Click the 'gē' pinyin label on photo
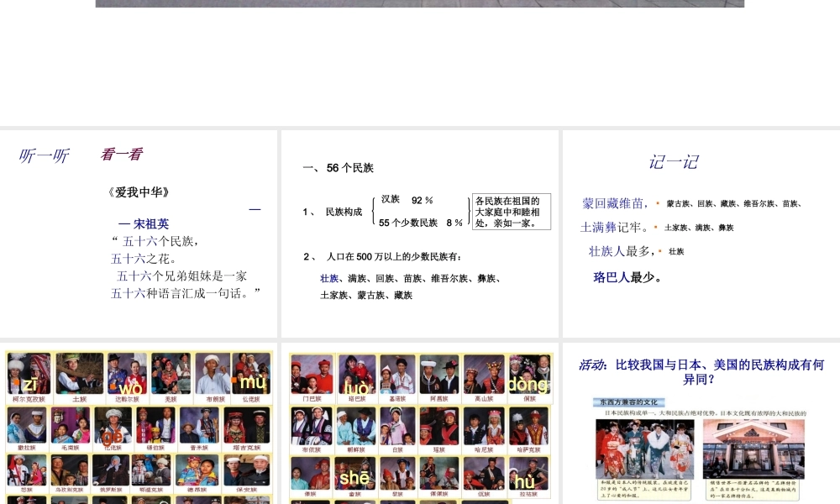Viewport: 840px width, 504px height. tap(113, 436)
